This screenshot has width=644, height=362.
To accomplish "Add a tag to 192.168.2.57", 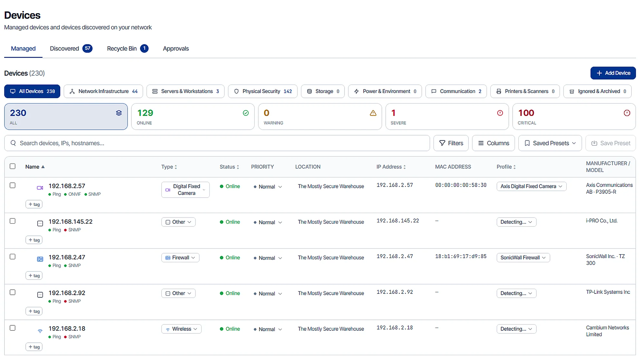I will [34, 204].
